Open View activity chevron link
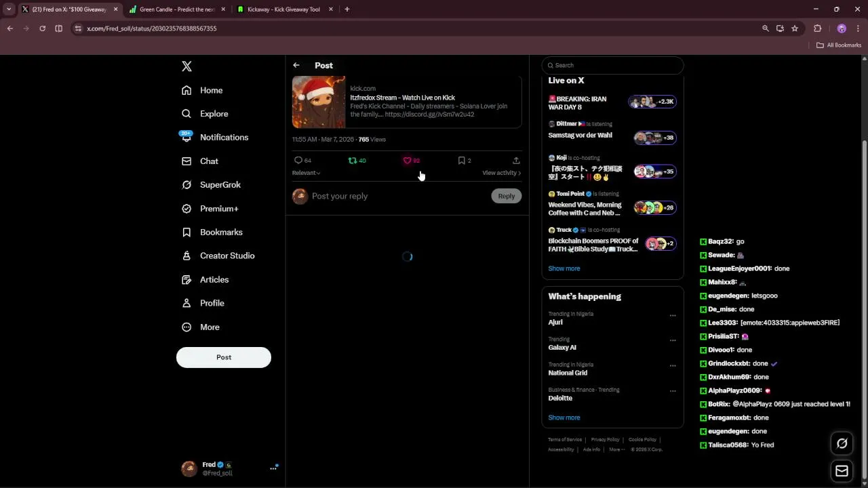This screenshot has height=488, width=868. click(501, 173)
